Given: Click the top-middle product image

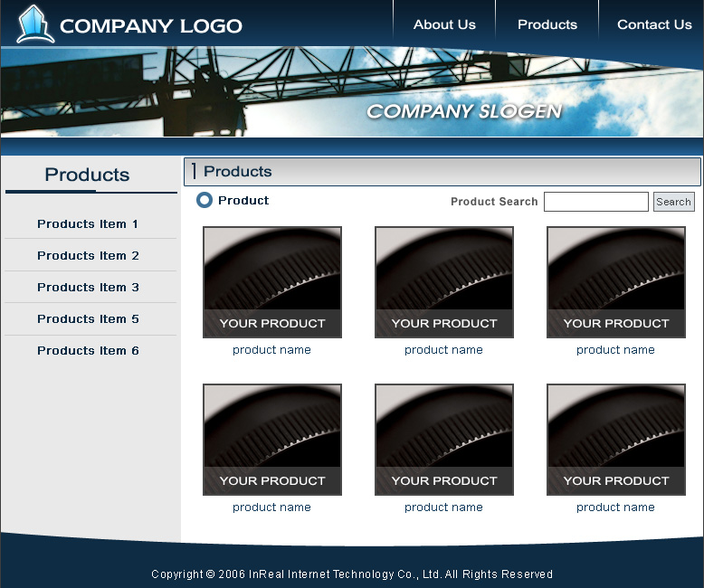Looking at the screenshot, I should [444, 281].
